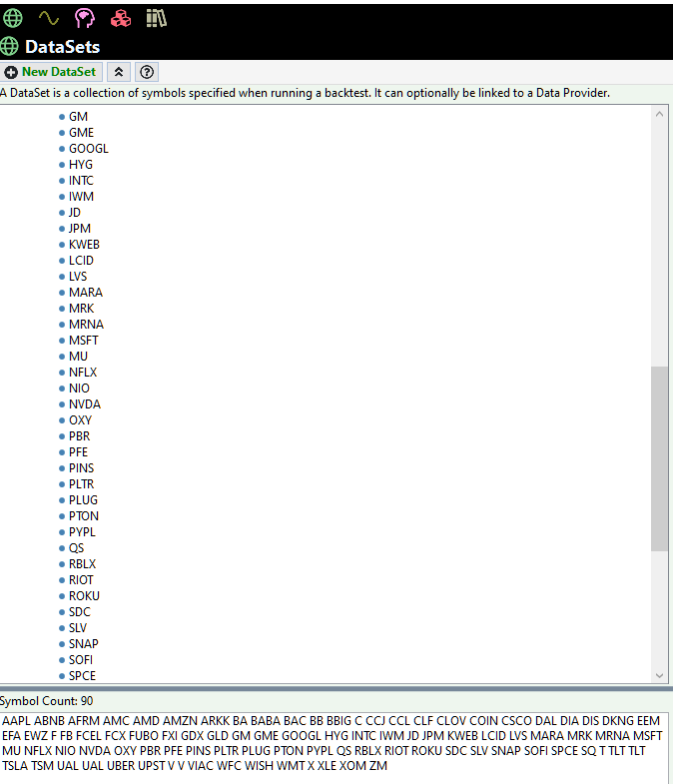The image size is (673, 784).
Task: Select MRNA symbol in list
Action: tap(86, 325)
